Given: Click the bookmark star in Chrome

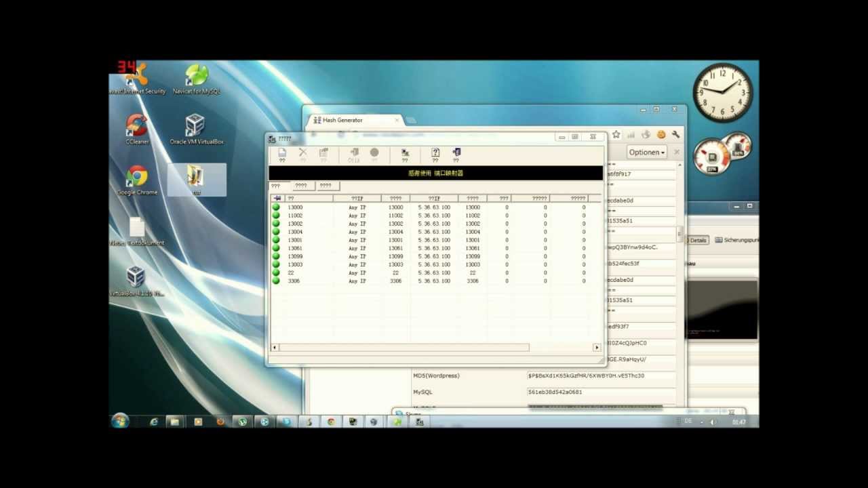Looking at the screenshot, I should (616, 135).
